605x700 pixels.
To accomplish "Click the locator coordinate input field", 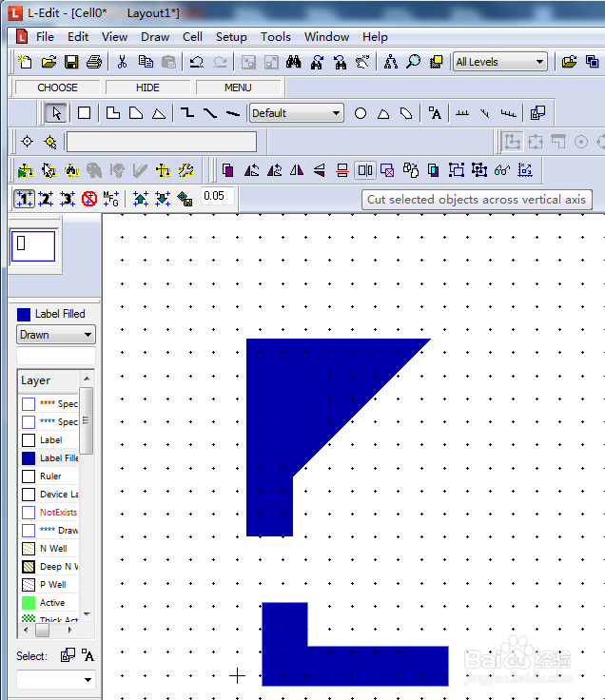I will click(x=161, y=142).
